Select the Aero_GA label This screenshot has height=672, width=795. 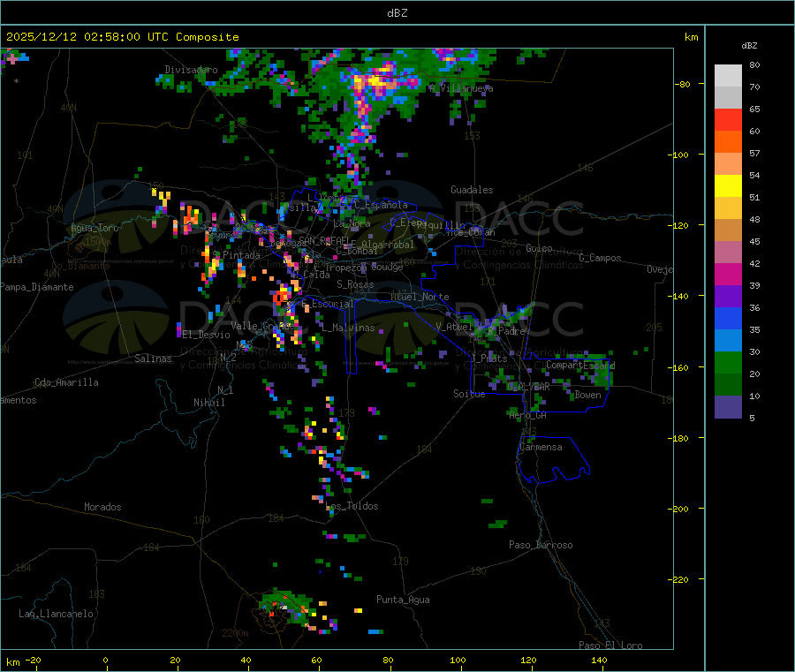528,416
